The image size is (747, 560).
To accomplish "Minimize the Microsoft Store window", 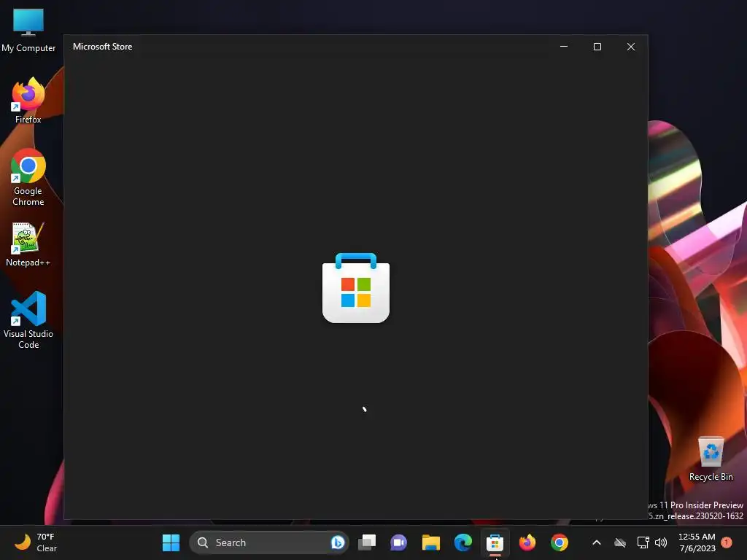I will [x=564, y=47].
